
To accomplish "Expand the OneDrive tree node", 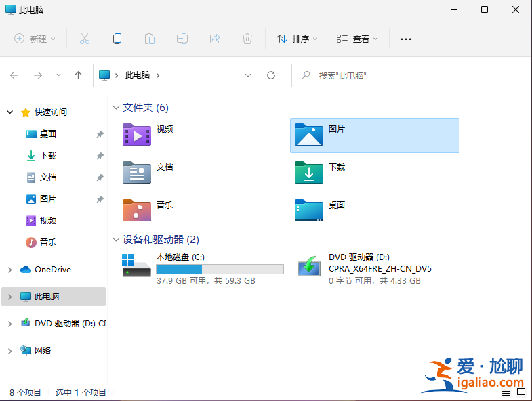I will tap(10, 270).
